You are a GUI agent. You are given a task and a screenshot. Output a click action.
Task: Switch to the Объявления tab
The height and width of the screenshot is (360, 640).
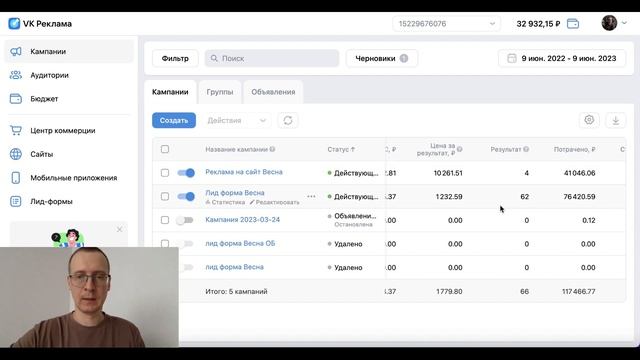tap(273, 92)
